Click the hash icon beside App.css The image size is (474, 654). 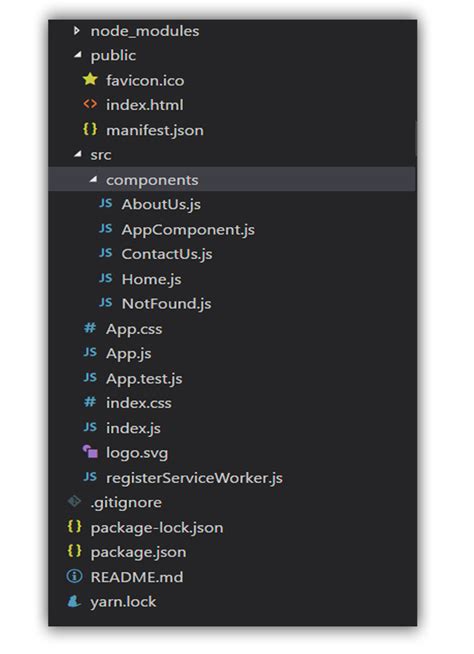(x=90, y=328)
